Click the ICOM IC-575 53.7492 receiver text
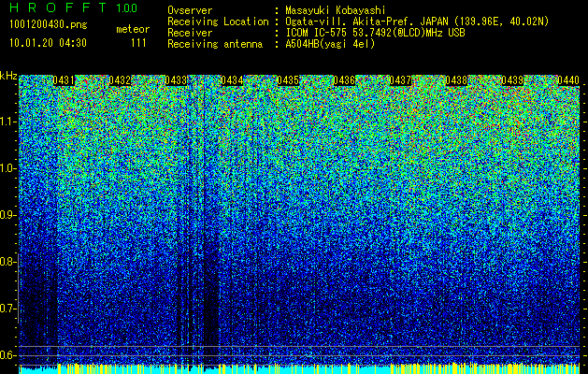 tap(375, 33)
